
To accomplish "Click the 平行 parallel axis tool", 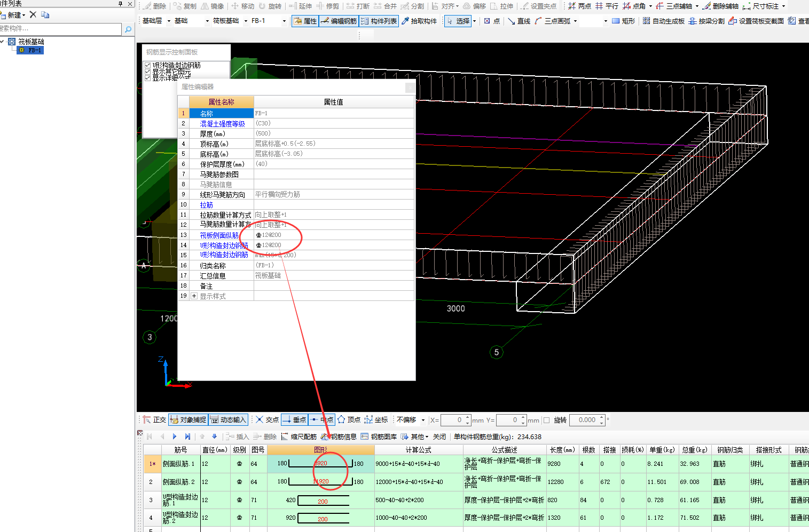I will (x=607, y=6).
